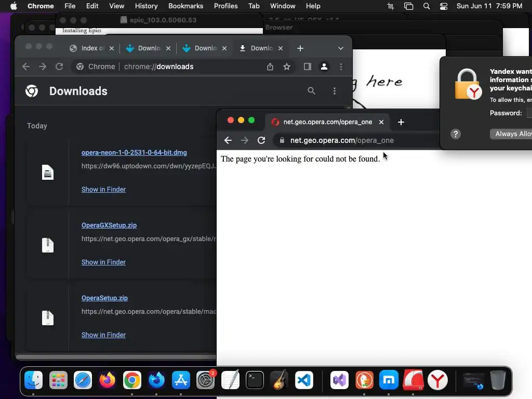Open purple Visual Studio icon in dock

click(339, 380)
